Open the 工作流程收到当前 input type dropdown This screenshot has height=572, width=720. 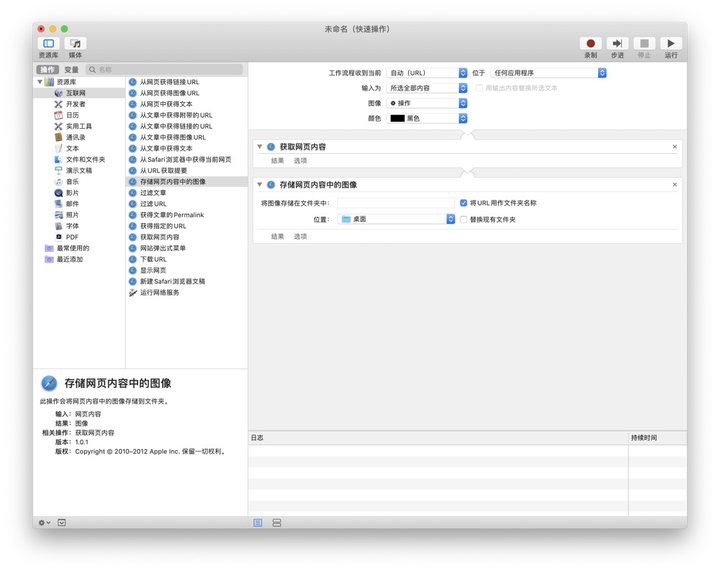pos(427,73)
